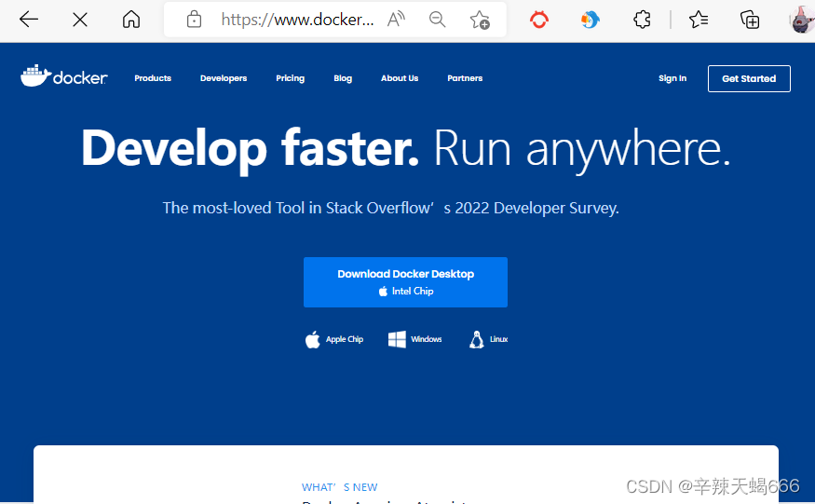815x504 pixels.
Task: Click Download Docker Desktop Intel Chip button
Action: pos(405,282)
